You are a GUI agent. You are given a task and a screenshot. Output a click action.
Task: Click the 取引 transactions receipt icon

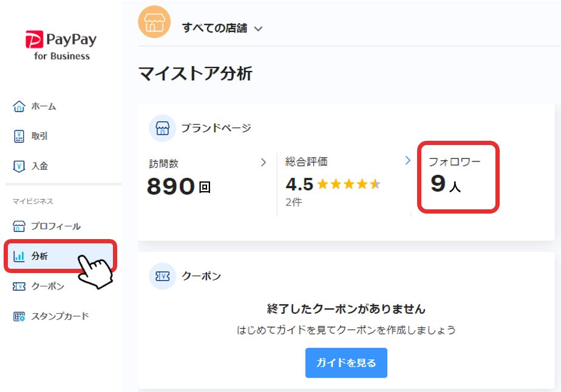19,137
